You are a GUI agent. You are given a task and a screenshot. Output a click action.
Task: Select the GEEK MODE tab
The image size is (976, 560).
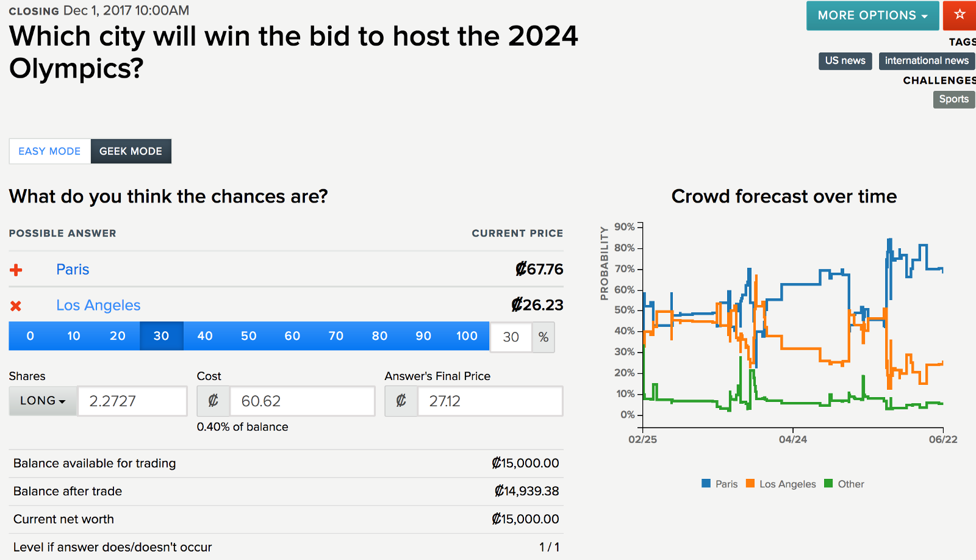(x=131, y=151)
